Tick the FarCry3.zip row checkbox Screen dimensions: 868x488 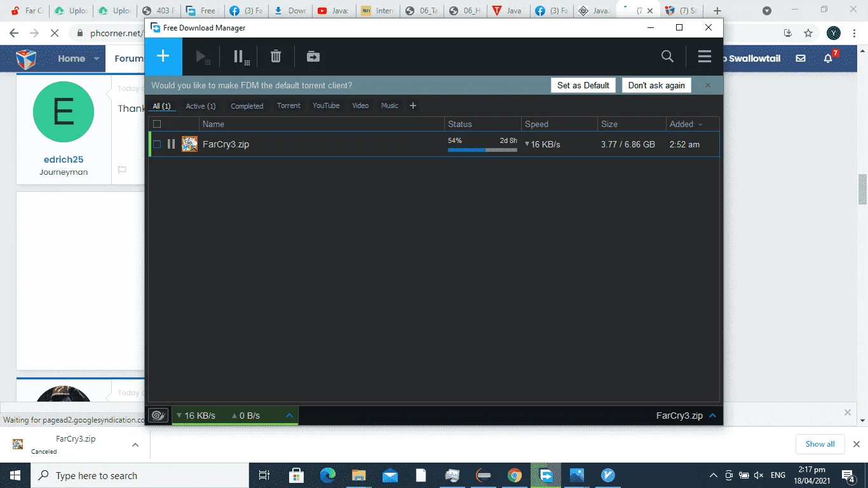pyautogui.click(x=157, y=144)
